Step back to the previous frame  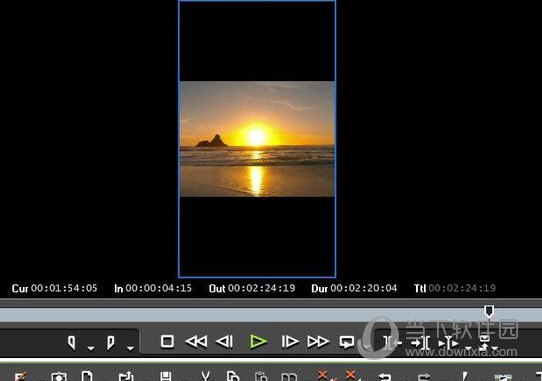[x=225, y=342]
